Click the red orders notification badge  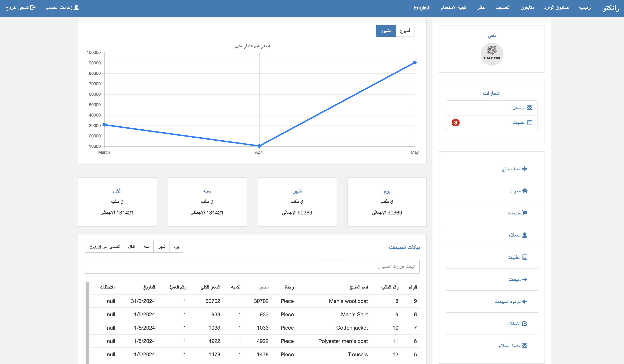455,123
